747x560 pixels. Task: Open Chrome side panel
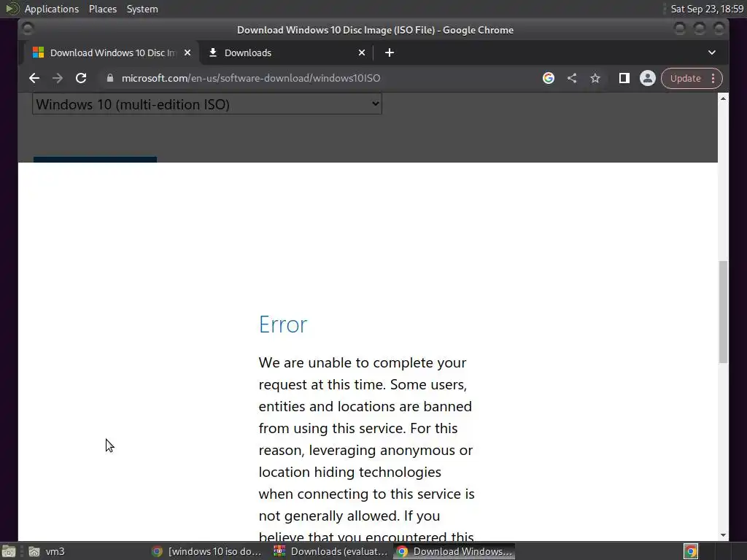(624, 78)
